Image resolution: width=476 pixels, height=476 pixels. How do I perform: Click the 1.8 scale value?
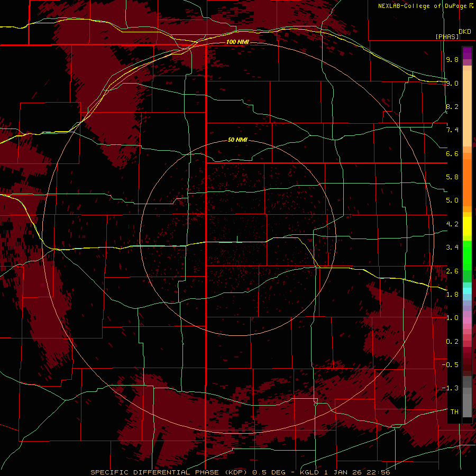click(452, 295)
